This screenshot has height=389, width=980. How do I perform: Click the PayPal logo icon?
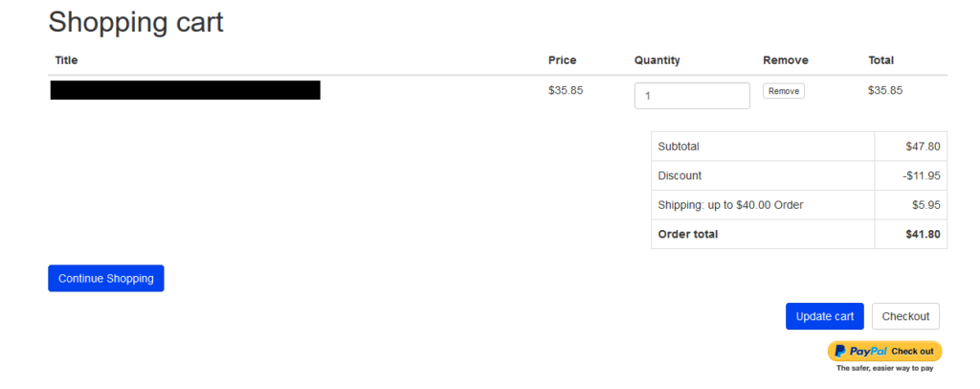point(840,351)
